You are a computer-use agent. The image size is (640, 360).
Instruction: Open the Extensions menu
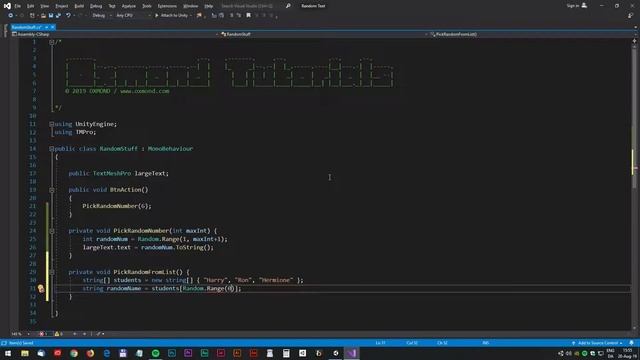coord(167,6)
